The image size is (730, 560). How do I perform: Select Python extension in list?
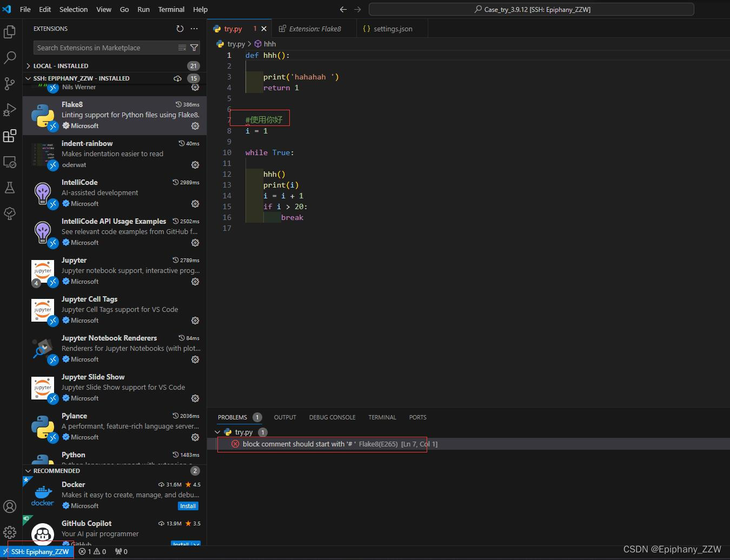(115, 456)
